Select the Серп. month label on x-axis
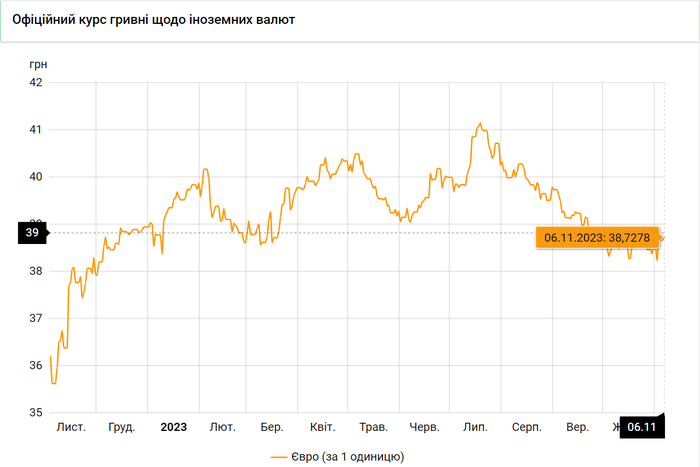The height and width of the screenshot is (467, 700). point(527,427)
